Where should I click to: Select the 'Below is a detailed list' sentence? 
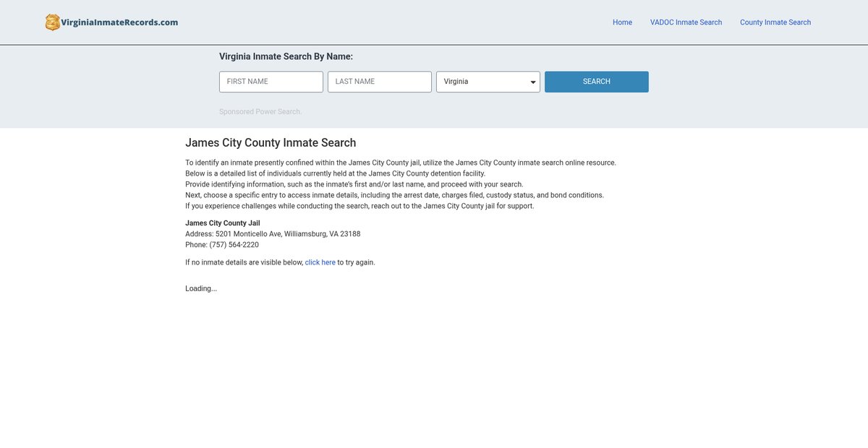[336, 173]
